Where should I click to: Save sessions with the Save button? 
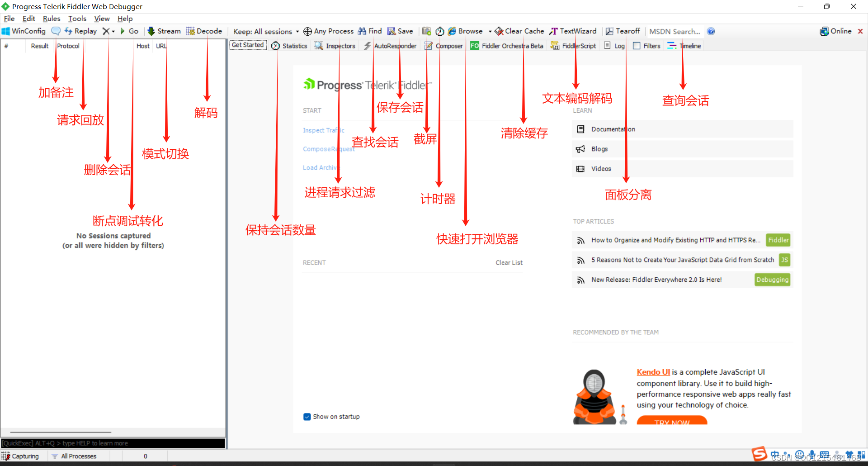[x=400, y=31]
